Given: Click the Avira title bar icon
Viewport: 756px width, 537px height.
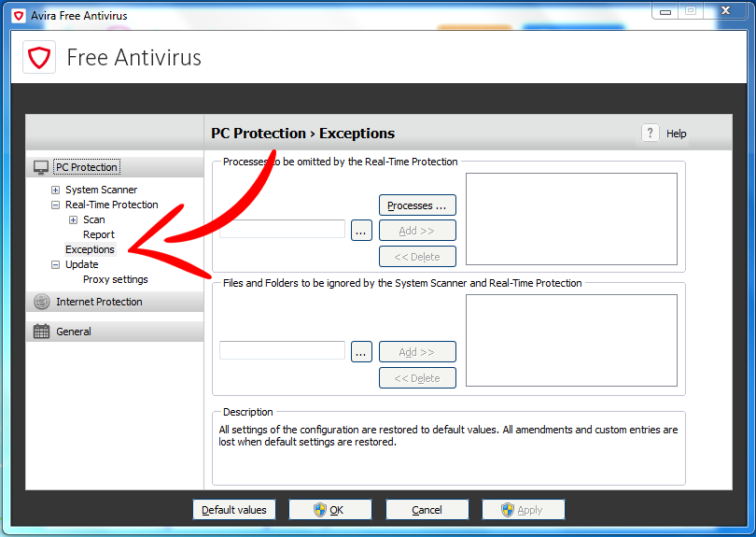Looking at the screenshot, I should tap(19, 16).
